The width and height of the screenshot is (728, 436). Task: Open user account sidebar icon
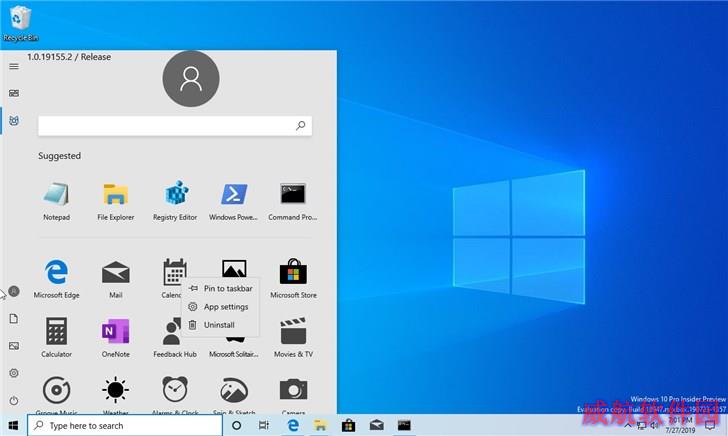[x=14, y=291]
